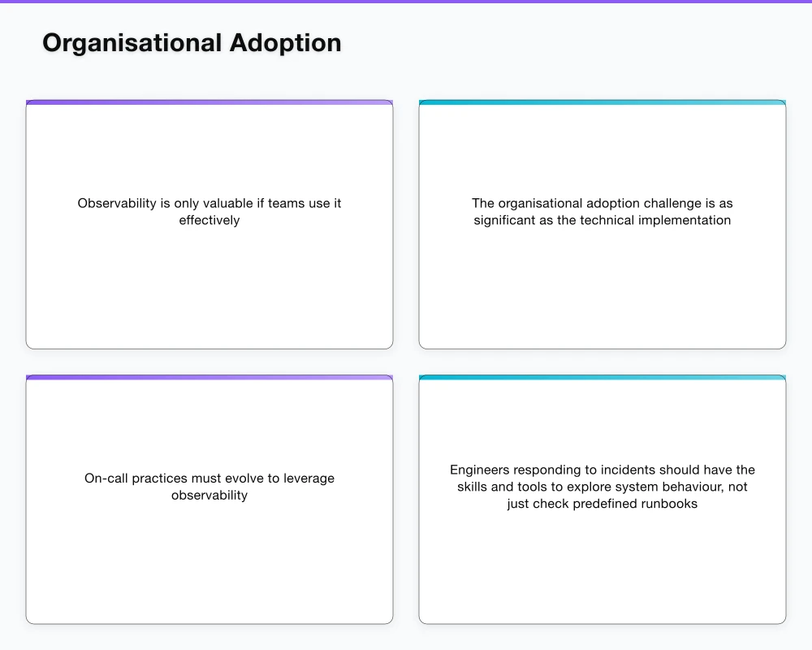Click the Organisational Adoption title
Viewport: 812px width, 650px height.
192,42
